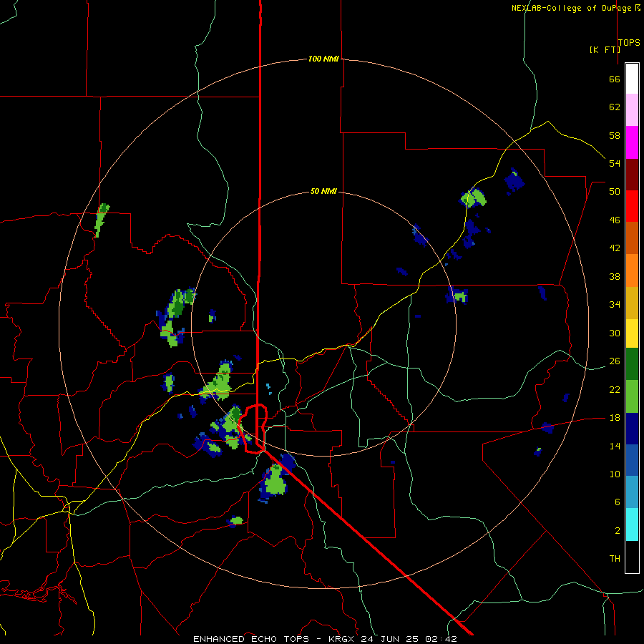
Task: Click the 66 legend value
Action: (615, 79)
